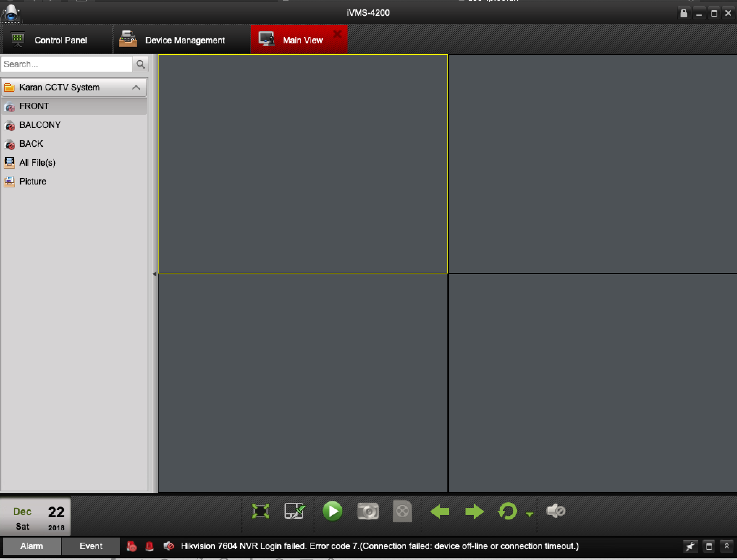The height and width of the screenshot is (560, 737).
Task: Toggle the lock icon in title bar
Action: point(683,14)
